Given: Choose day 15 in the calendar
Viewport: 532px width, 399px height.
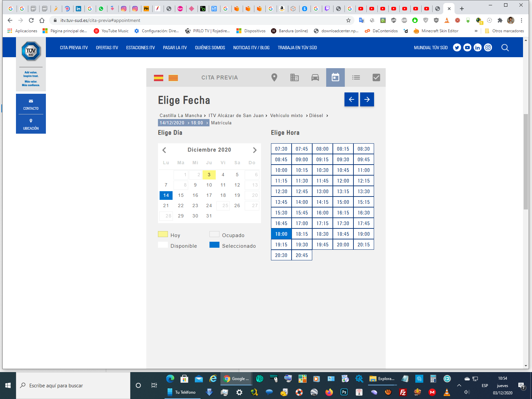Looking at the screenshot, I should coord(181,195).
